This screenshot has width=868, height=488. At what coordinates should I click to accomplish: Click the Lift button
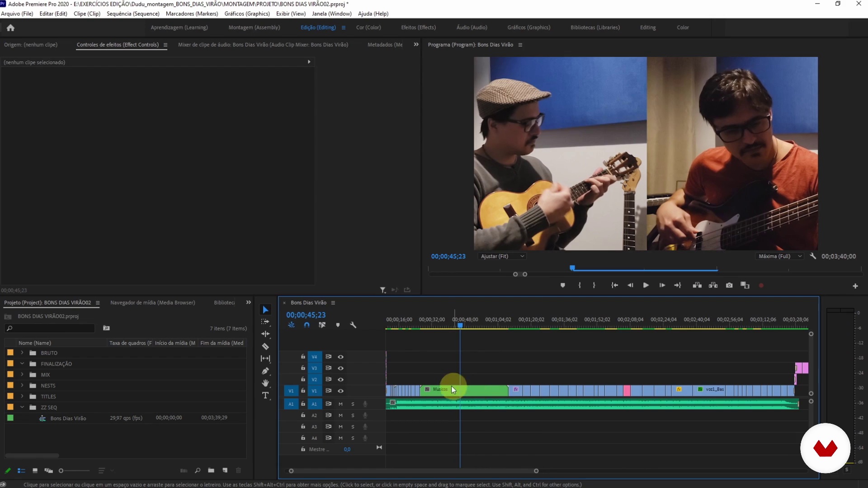click(x=697, y=286)
